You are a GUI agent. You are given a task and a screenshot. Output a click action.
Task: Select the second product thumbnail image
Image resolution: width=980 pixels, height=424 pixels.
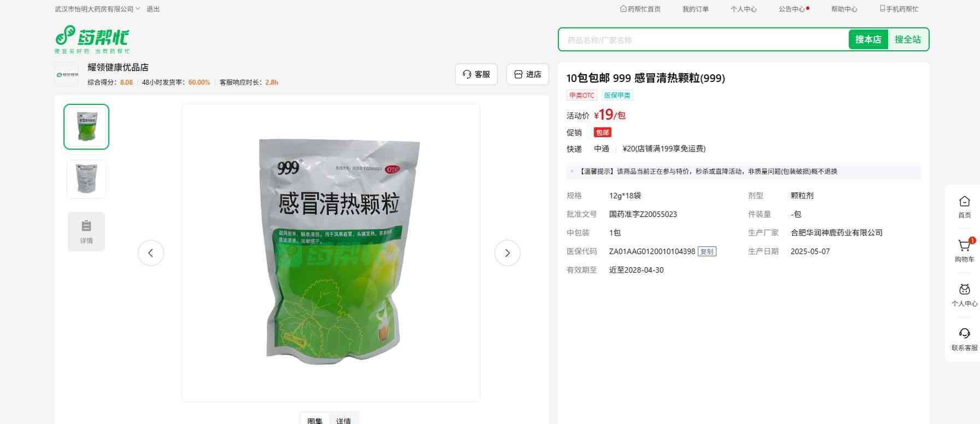tap(86, 179)
